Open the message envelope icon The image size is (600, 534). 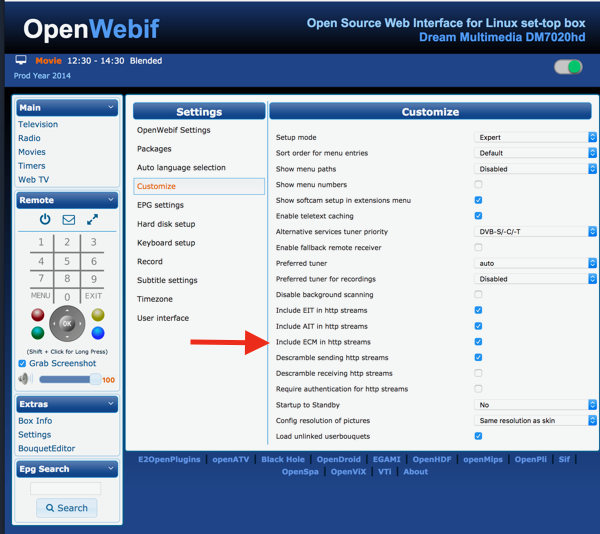(69, 219)
